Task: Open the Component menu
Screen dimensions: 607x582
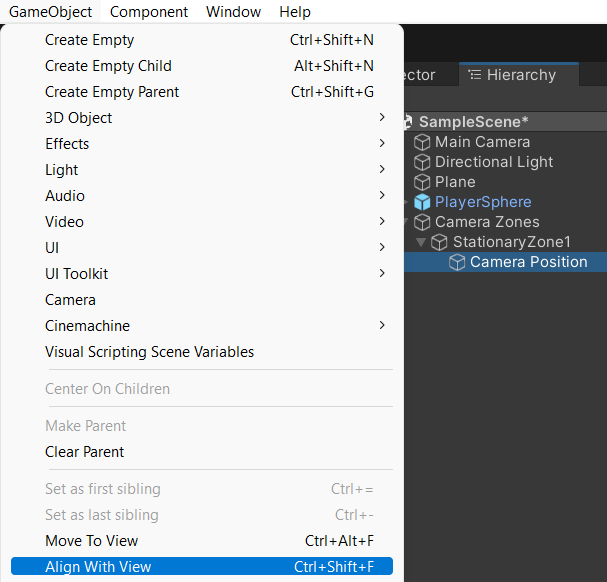Action: [149, 12]
